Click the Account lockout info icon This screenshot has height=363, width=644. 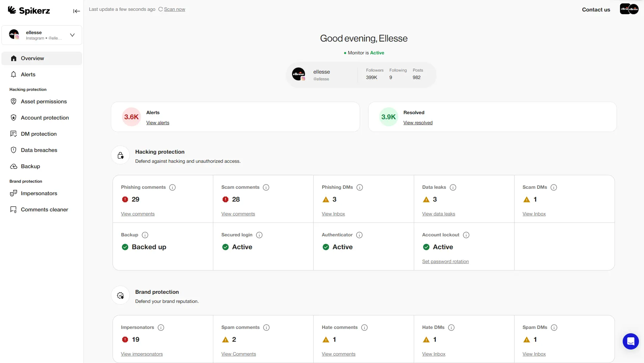click(x=466, y=235)
